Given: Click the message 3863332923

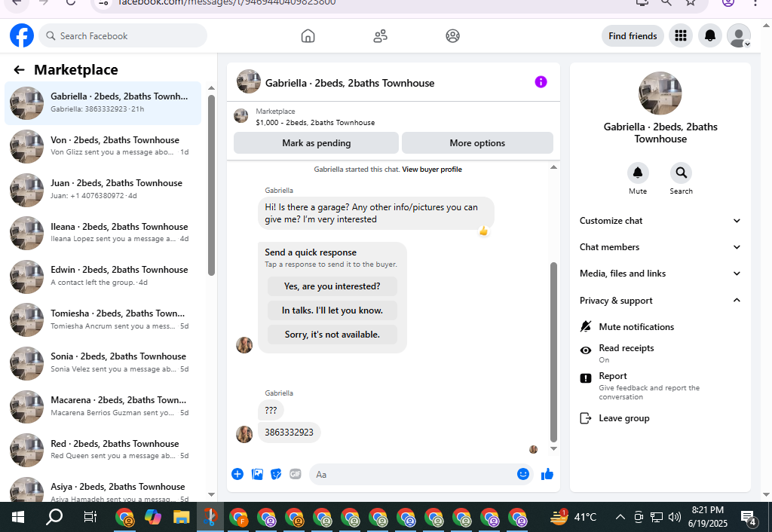Looking at the screenshot, I should coord(289,432).
